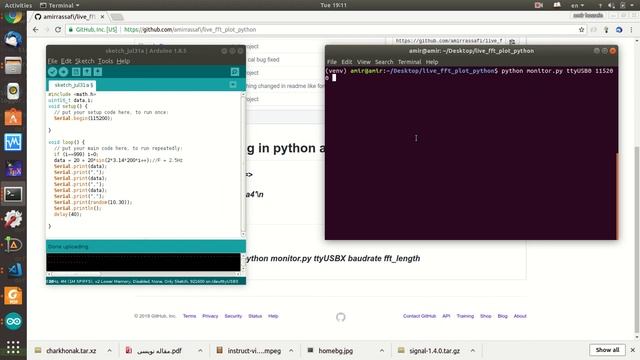This screenshot has width=640, height=360.
Task: Open Ubuntu Software from the dock
Action: (x=13, y=117)
